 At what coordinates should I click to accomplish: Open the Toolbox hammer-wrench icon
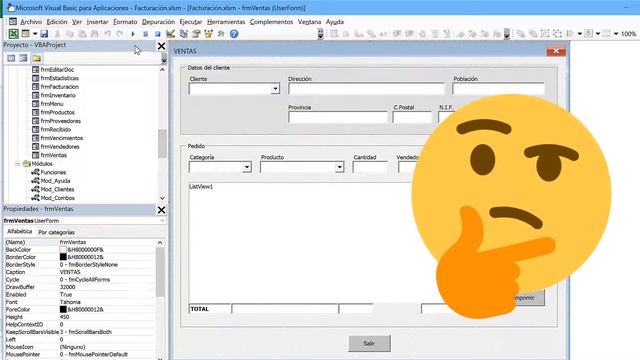pos(221,34)
